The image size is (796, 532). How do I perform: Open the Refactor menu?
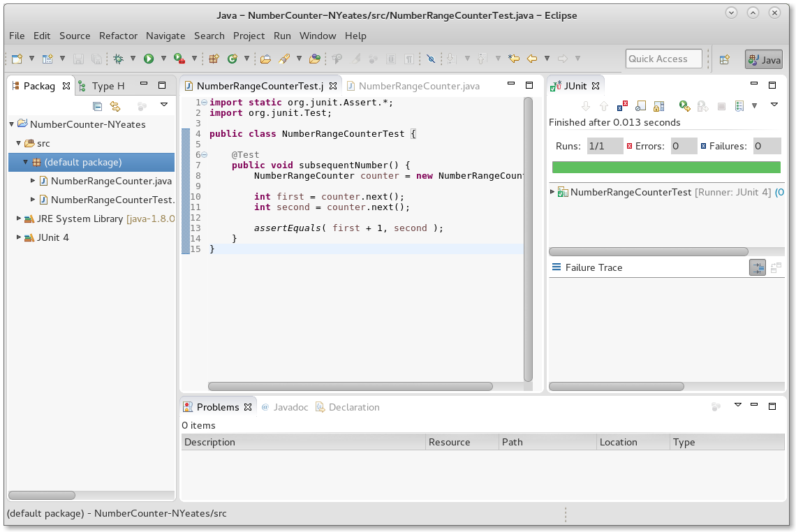tap(118, 36)
